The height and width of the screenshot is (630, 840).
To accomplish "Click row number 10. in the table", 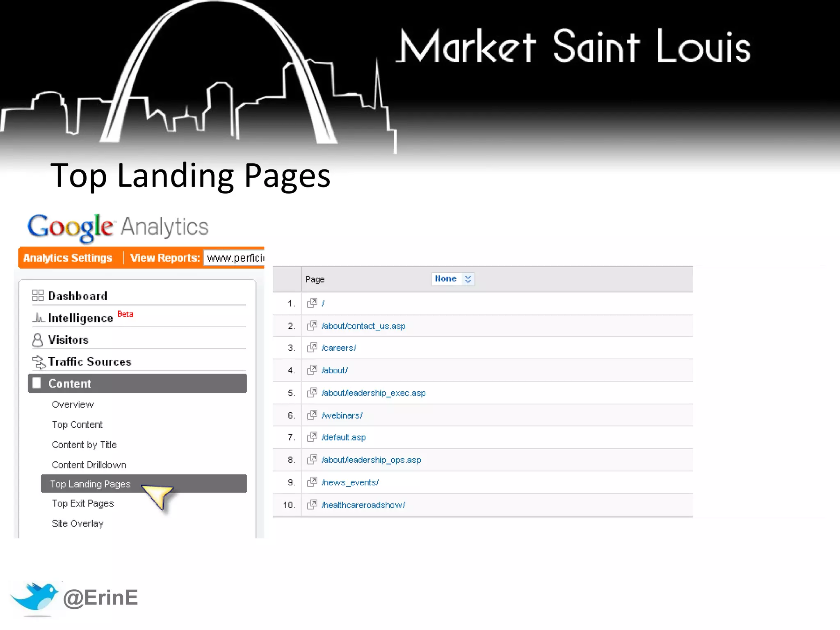I will 289,505.
